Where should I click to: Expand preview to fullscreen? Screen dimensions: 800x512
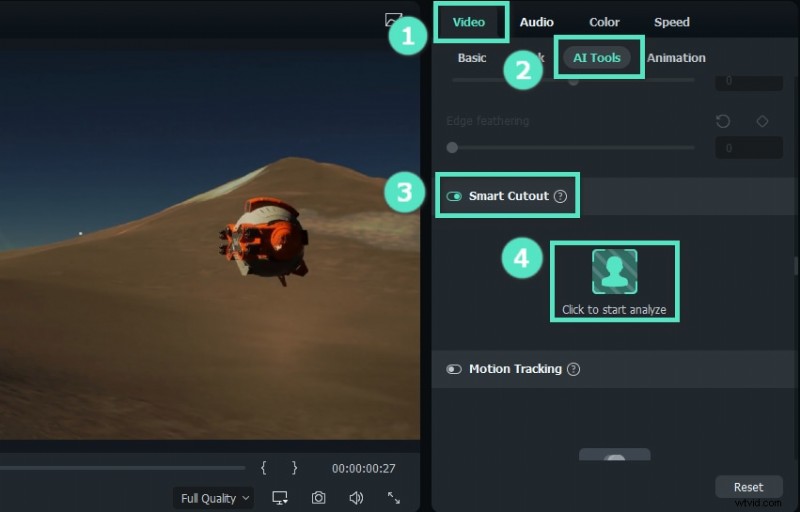pos(394,498)
